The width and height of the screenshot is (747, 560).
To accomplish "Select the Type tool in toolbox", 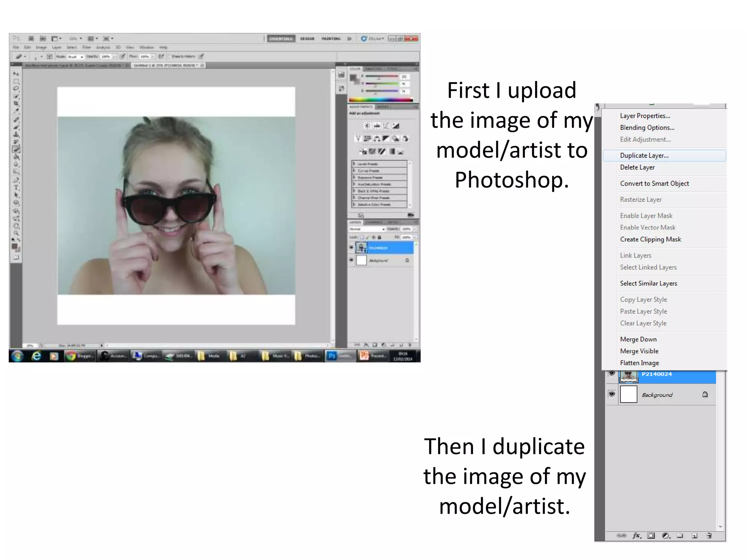I will pyautogui.click(x=16, y=187).
